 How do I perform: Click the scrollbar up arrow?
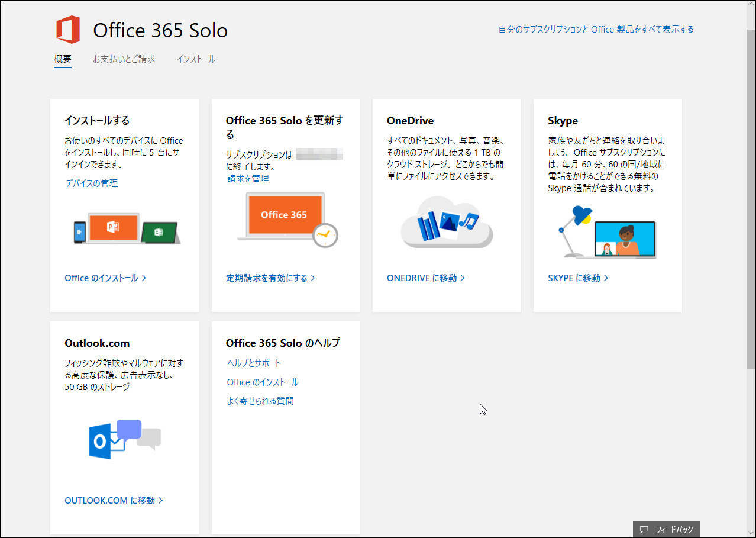click(x=751, y=5)
